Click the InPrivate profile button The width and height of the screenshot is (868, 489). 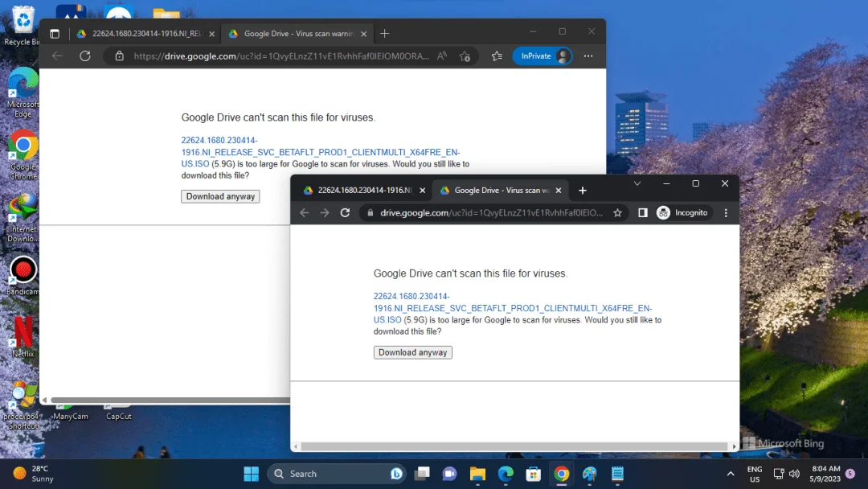click(542, 56)
